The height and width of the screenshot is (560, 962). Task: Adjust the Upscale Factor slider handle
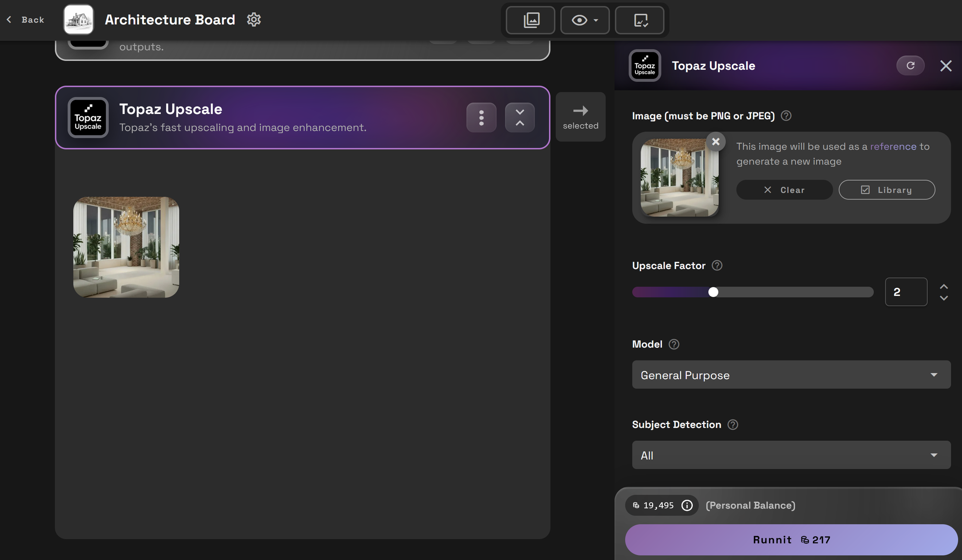click(x=713, y=292)
